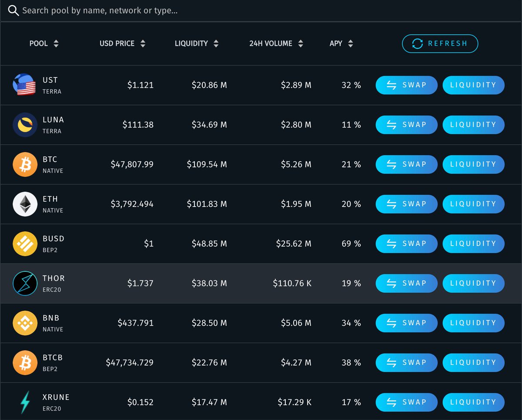Sort by 24H VOLUME column arrows
Viewport: 522px width, 420px height.
point(301,43)
